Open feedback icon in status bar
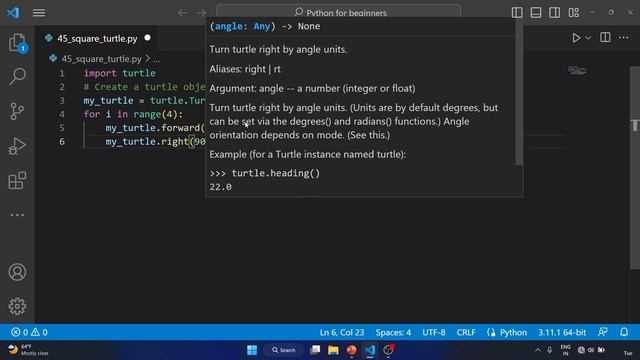The width and height of the screenshot is (640, 360). 603,332
